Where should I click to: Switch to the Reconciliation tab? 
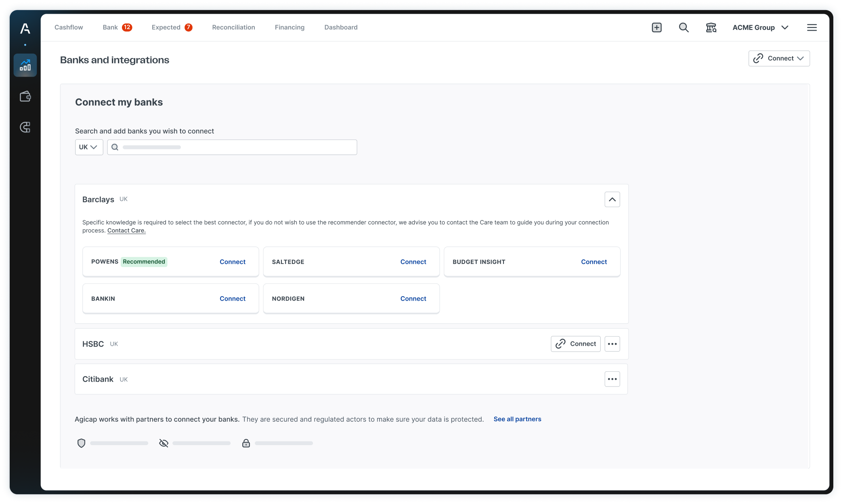(x=233, y=27)
